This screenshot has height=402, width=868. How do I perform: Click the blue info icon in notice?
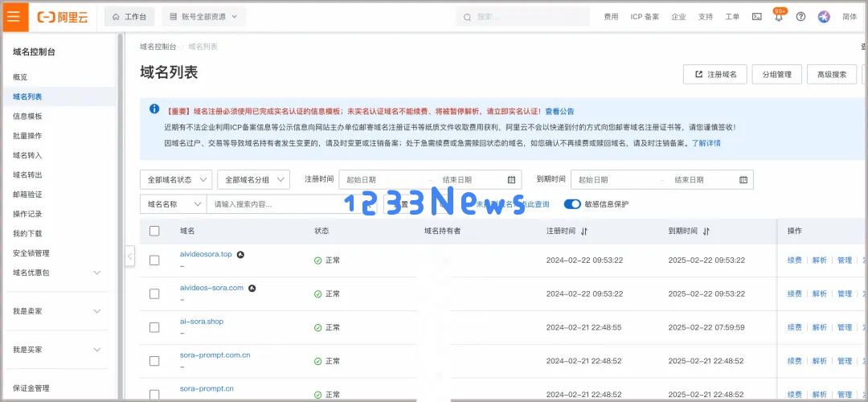coord(154,109)
